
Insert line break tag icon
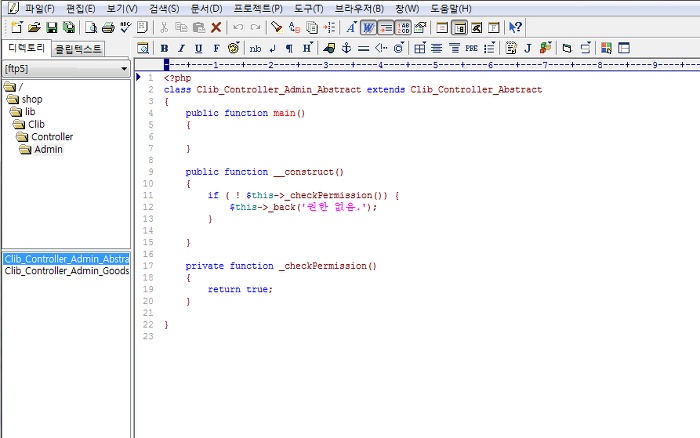tap(272, 48)
